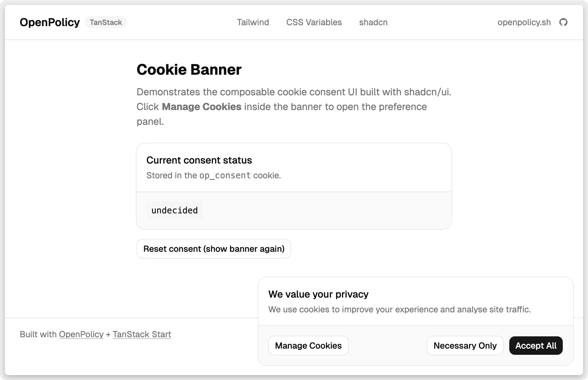Select the undecided consent status chip
The image size is (588, 380).
coord(174,210)
